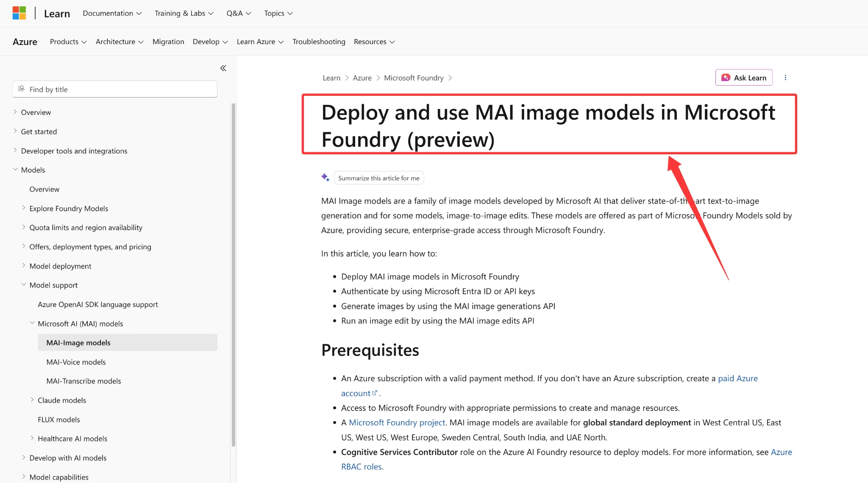Screen dimensions: 868x483
Task: Open the Documentation dropdown menu
Action: click(112, 13)
